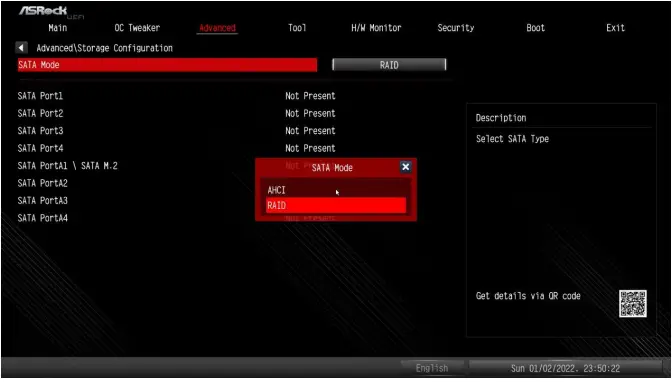672x382 pixels.
Task: Click the Description panel heading
Action: click(501, 118)
